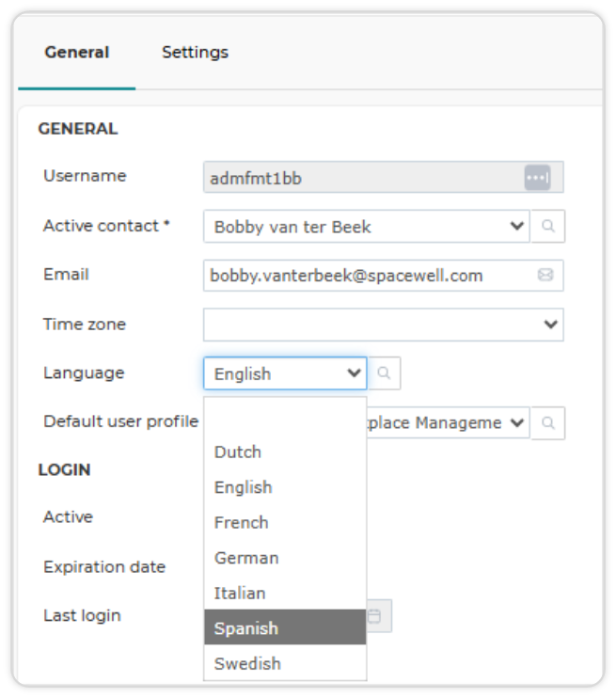Viewport: 616px width, 698px height.
Task: Select Dutch from the language list
Action: point(285,452)
